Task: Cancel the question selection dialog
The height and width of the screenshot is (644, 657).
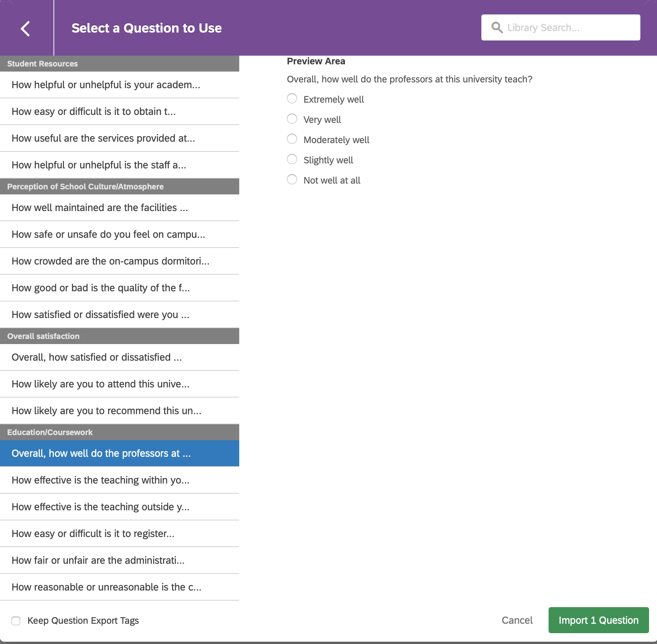Action: [517, 620]
